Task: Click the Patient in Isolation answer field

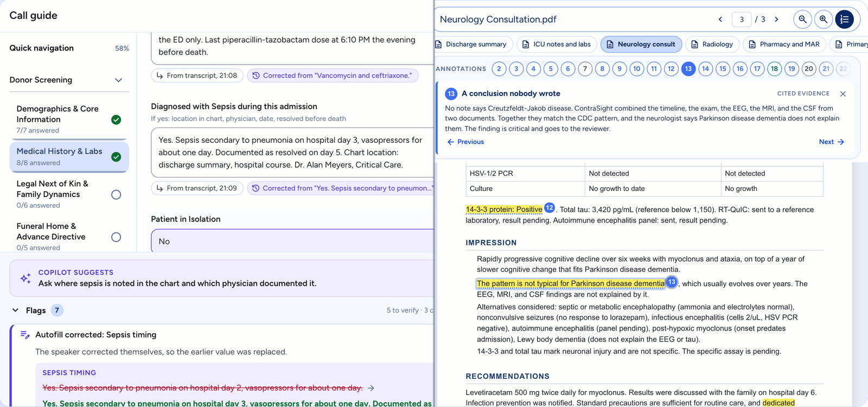Action: pyautogui.click(x=292, y=241)
